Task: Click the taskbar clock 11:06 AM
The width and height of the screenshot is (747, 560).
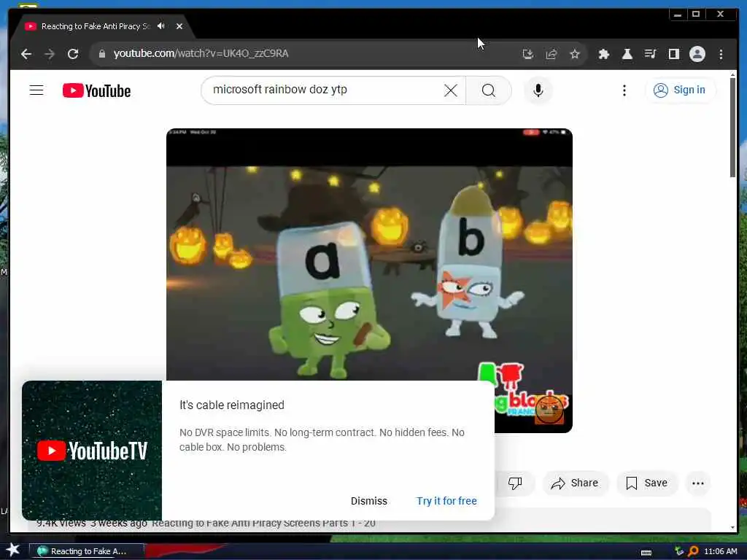Action: [720, 551]
